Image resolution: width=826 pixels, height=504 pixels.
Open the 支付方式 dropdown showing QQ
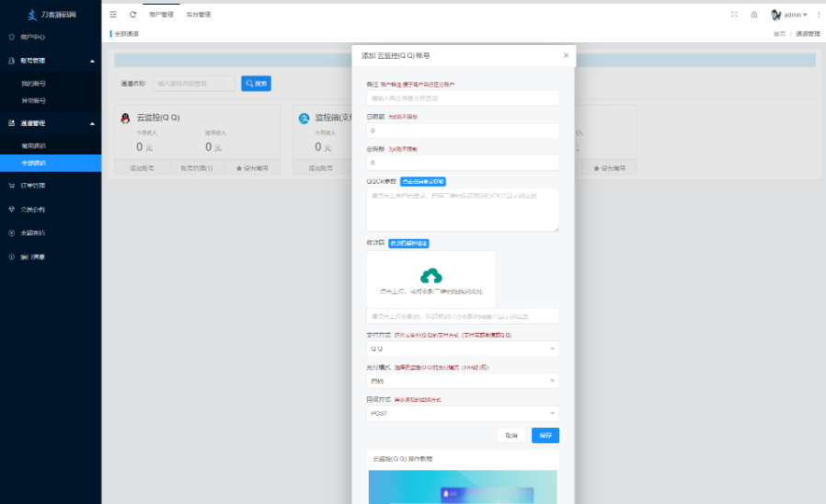(463, 349)
